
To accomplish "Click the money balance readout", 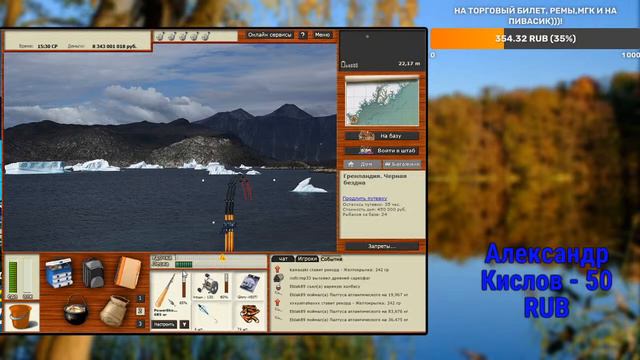I will (x=114, y=47).
